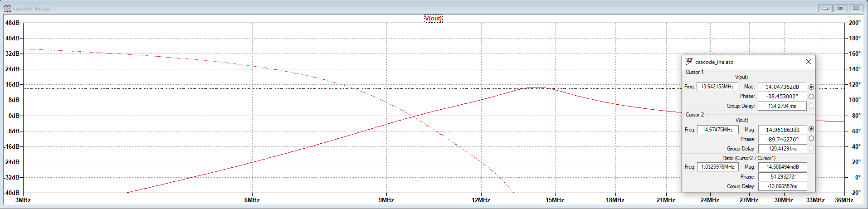
Task: Restore down the cascode_lna.asc plot window
Action: coord(840,8)
